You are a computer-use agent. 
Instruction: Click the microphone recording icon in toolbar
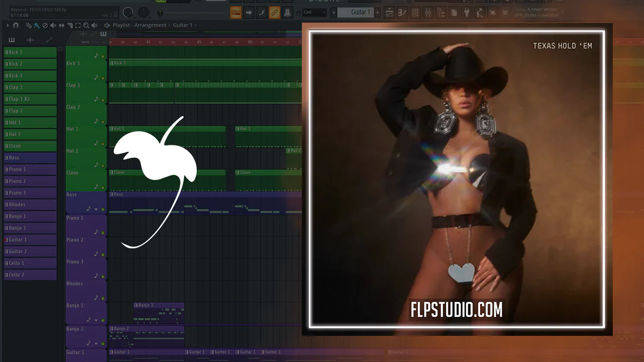[x=480, y=13]
